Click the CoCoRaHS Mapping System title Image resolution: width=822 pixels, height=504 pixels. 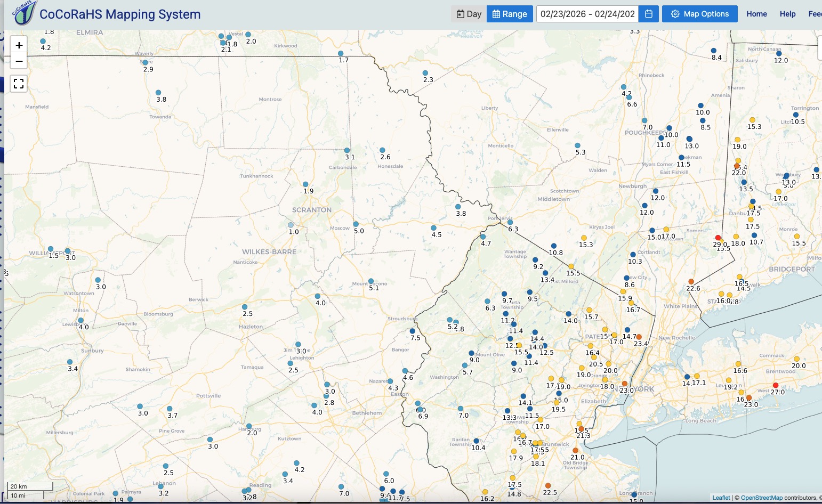click(120, 14)
